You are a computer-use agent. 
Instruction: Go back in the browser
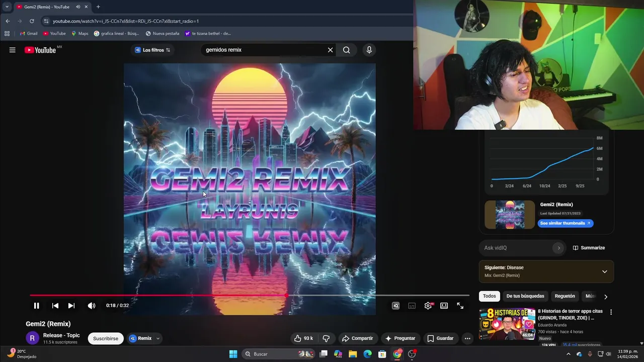coord(8,21)
